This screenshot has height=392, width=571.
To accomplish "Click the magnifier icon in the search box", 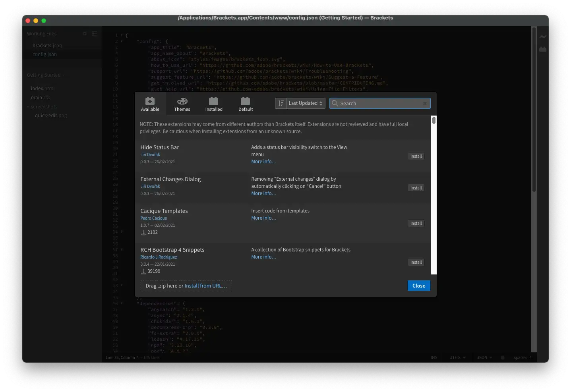I will pyautogui.click(x=335, y=103).
